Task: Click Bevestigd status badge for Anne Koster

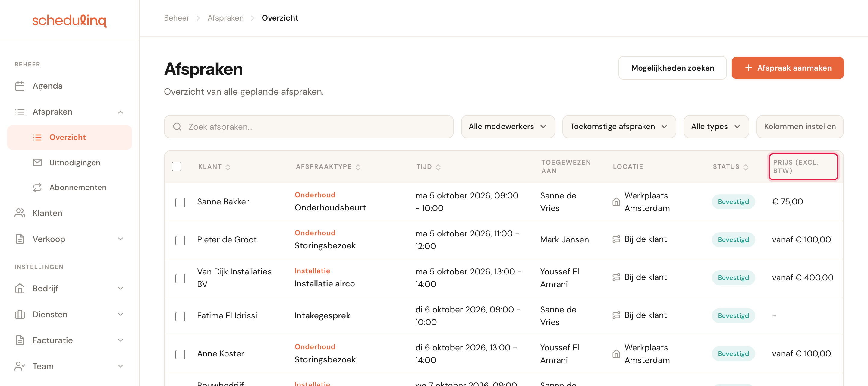Action: (733, 354)
